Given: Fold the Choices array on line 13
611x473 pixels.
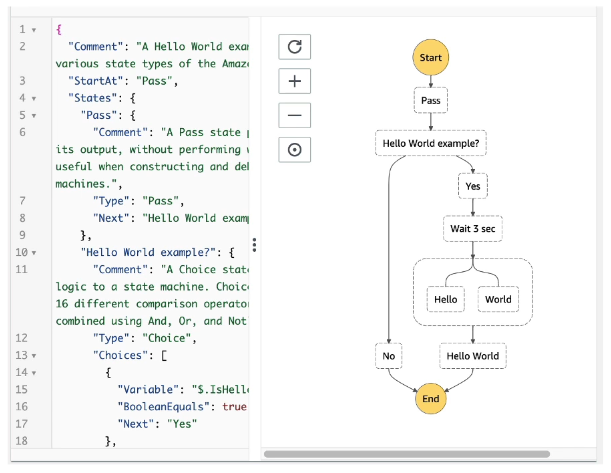Looking at the screenshot, I should [34, 354].
